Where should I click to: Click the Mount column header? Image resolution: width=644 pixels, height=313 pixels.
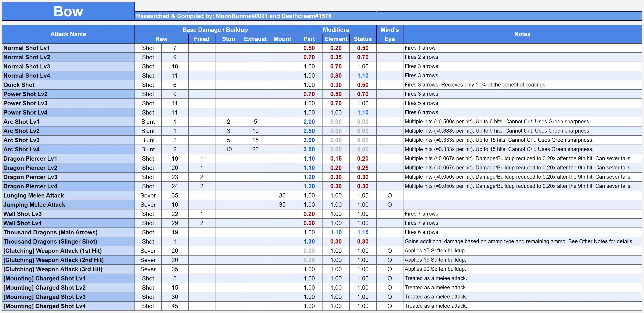[282, 39]
